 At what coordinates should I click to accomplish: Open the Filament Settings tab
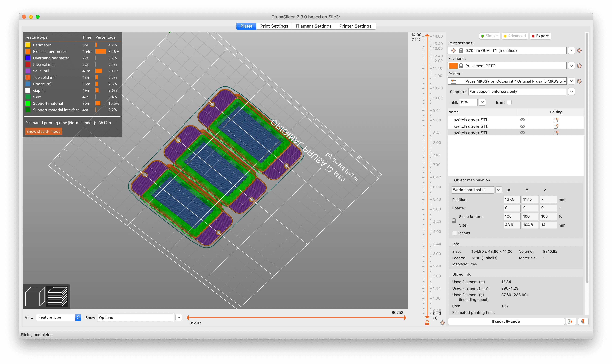pyautogui.click(x=314, y=26)
